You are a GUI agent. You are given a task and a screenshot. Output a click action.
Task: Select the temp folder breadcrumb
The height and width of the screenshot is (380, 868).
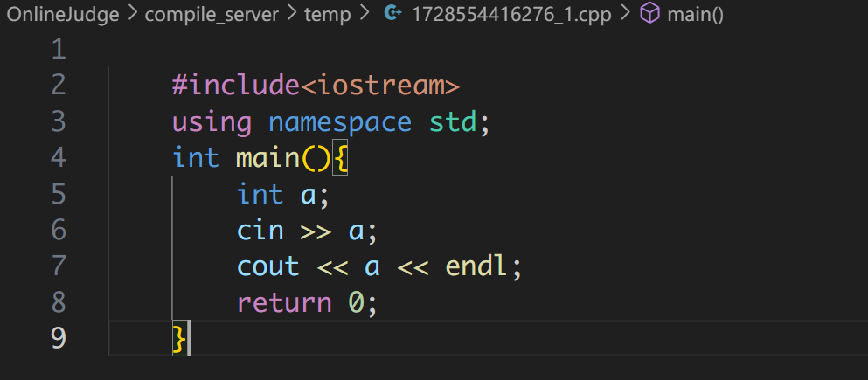(x=327, y=14)
